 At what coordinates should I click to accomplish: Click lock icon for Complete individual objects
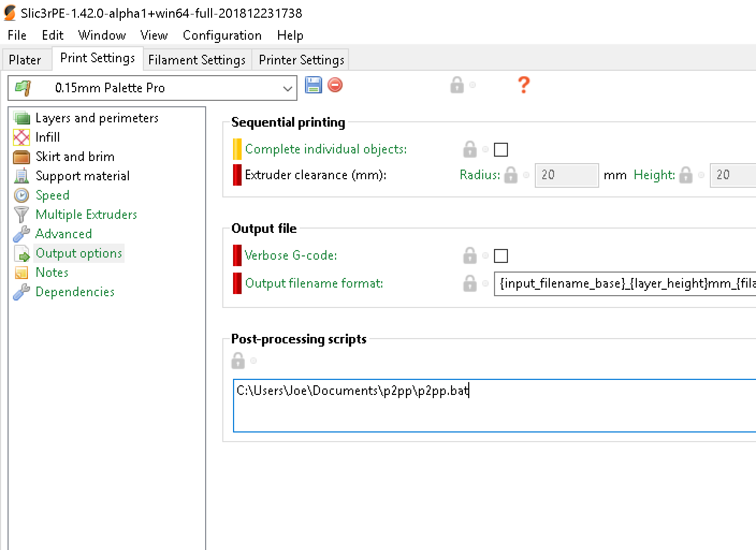point(470,149)
